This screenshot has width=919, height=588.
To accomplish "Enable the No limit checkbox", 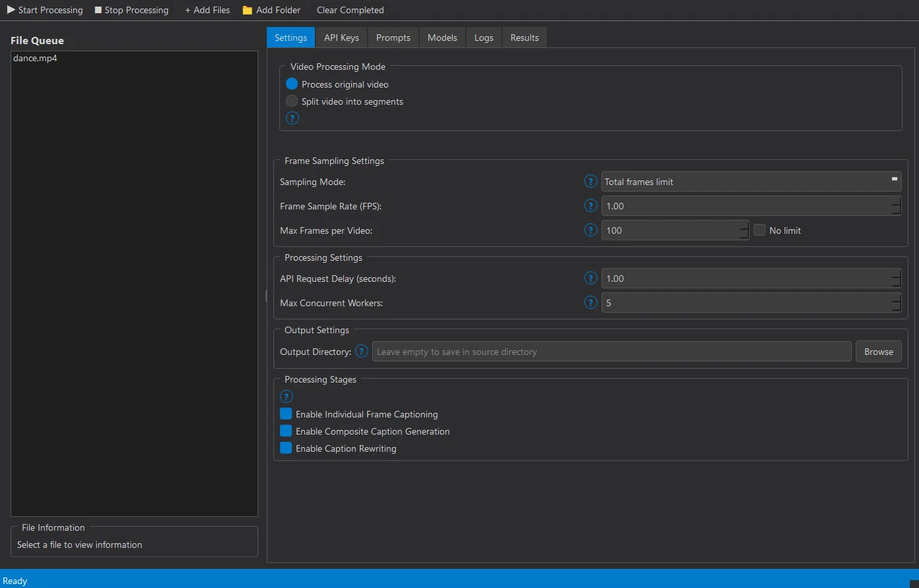I will [x=760, y=230].
